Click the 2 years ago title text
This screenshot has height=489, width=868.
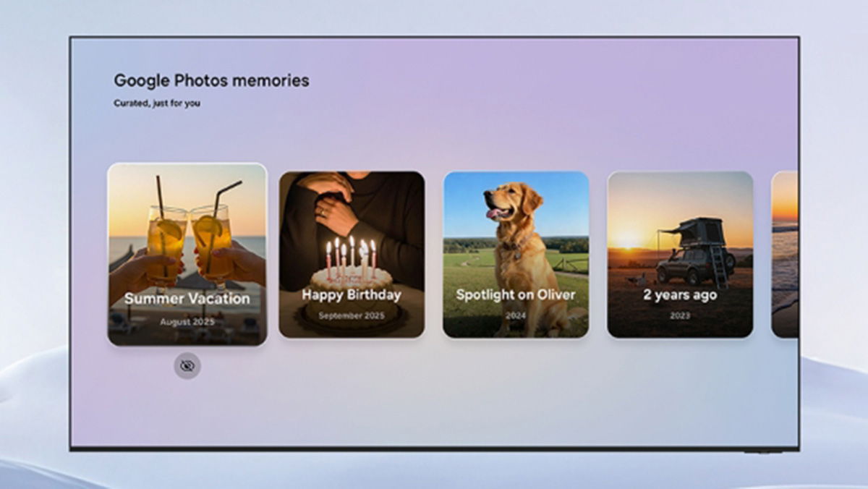pyautogui.click(x=680, y=295)
